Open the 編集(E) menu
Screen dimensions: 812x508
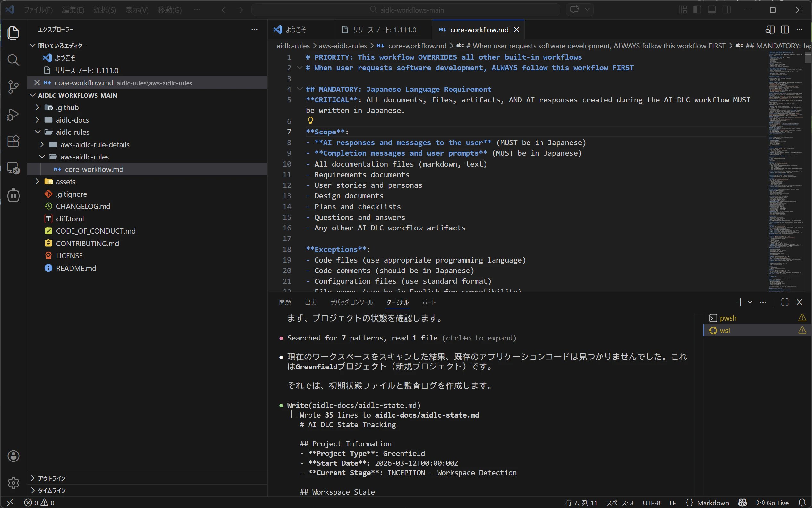point(73,10)
